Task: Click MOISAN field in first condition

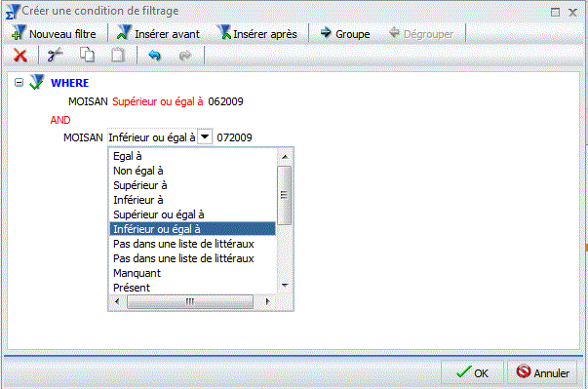Action: (88, 101)
